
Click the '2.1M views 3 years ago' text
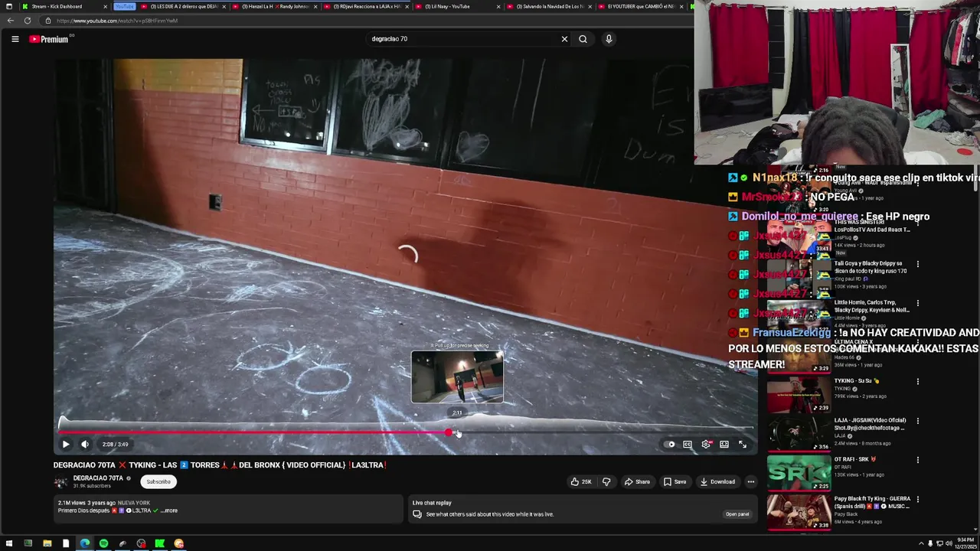tap(87, 503)
